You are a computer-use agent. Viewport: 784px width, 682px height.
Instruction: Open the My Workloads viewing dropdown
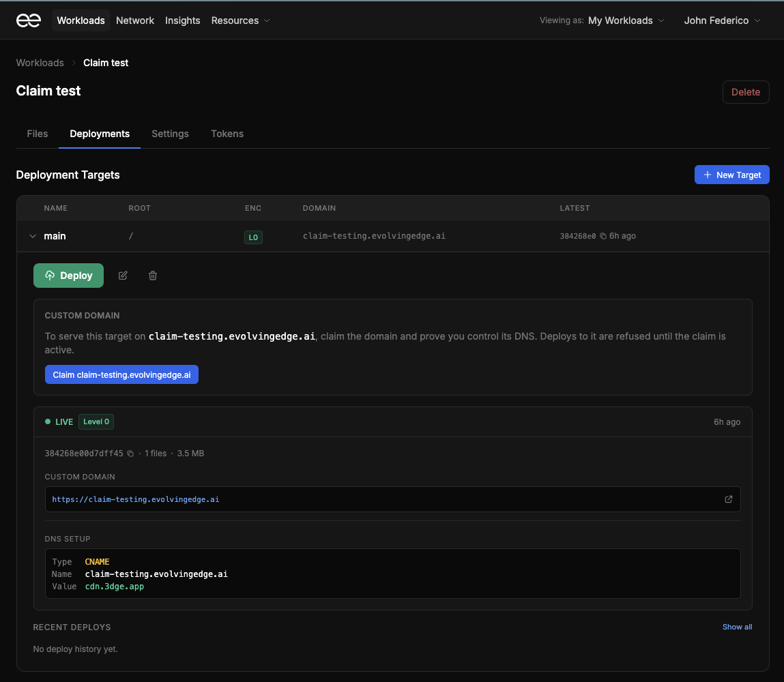click(x=626, y=20)
